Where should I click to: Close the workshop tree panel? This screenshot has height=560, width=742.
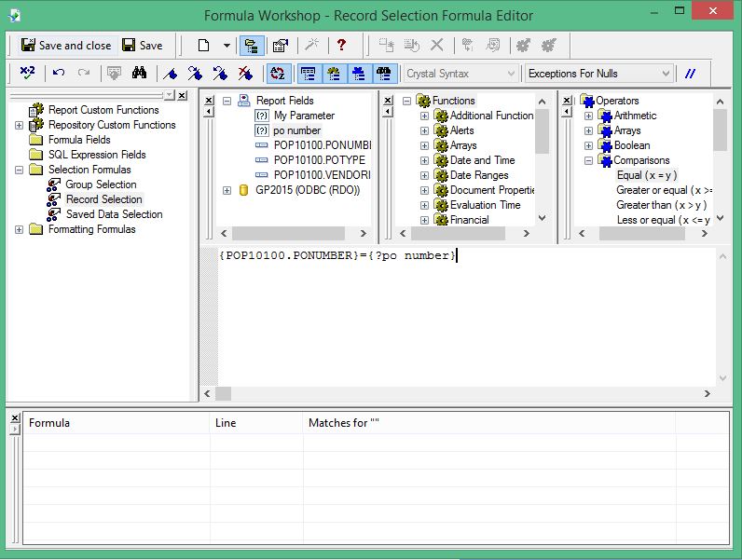182,96
